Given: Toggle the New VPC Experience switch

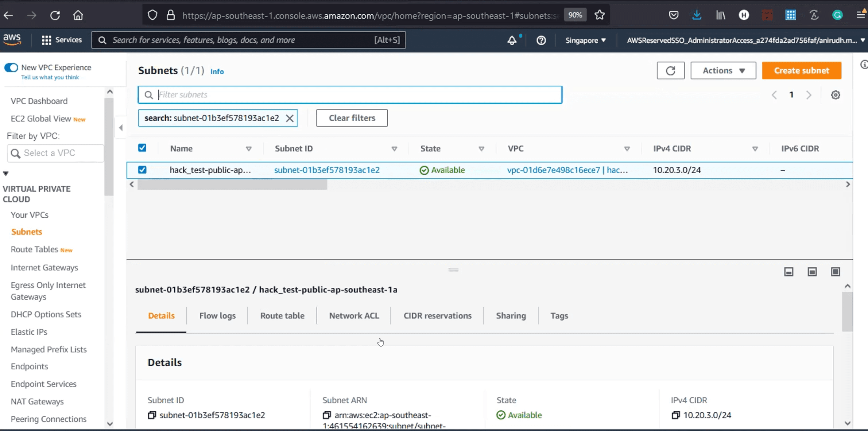Looking at the screenshot, I should tap(11, 68).
